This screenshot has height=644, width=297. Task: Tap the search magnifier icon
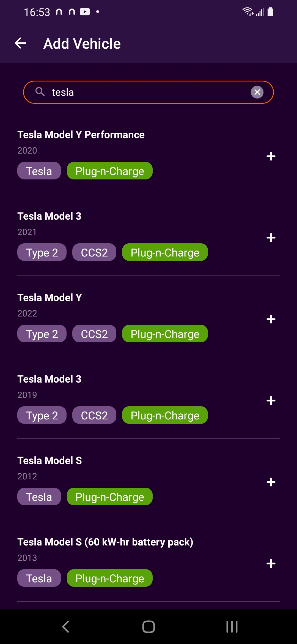40,92
